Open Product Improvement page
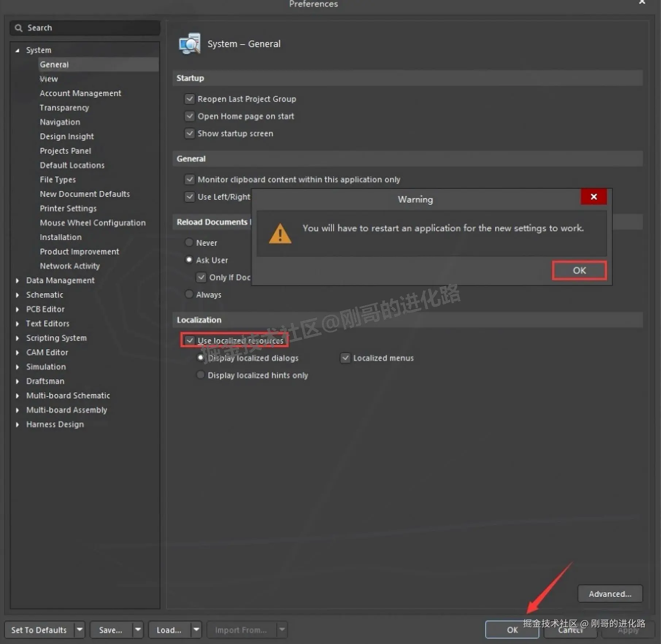 79,252
